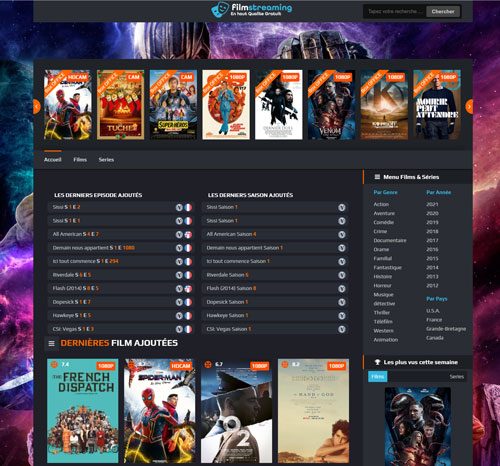500x466 pixels.
Task: Click V icon on Ici tout commence Saison 1
Action: pos(342,261)
